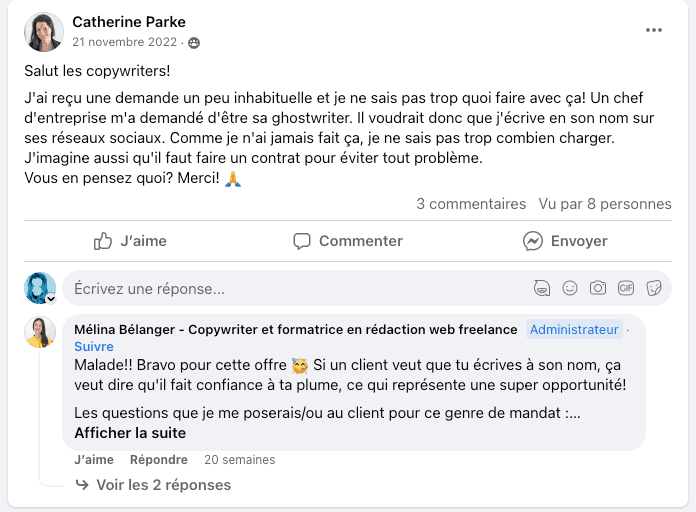
Task: Open Catherine Parke's profile name link
Action: pyautogui.click(x=129, y=22)
